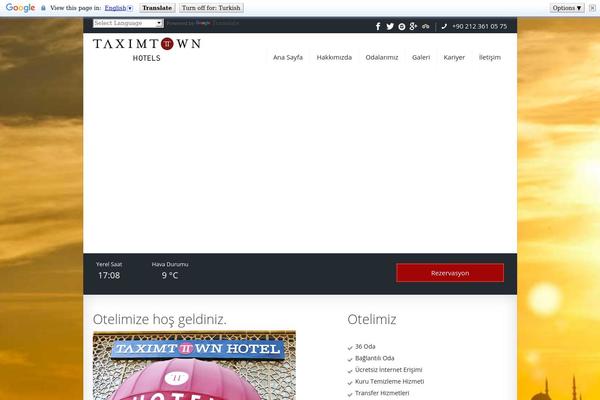This screenshot has height=400, width=600.
Task: Click the Translate button
Action: point(157,8)
